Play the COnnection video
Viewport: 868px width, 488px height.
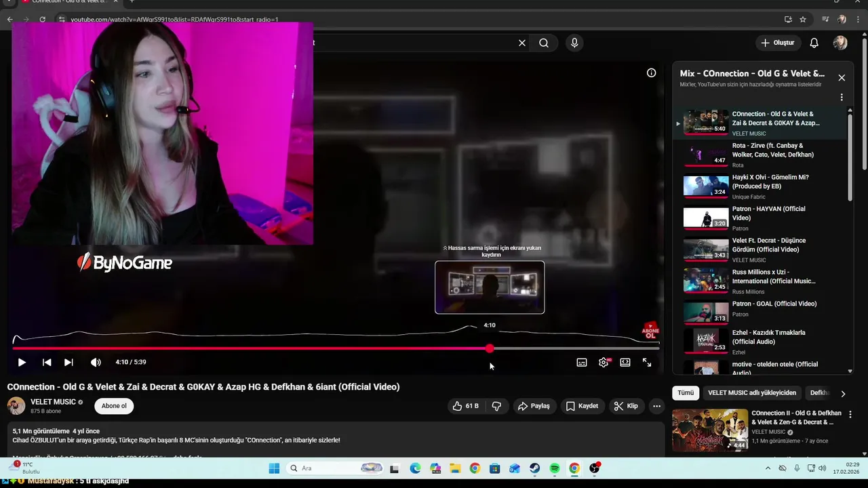22,363
